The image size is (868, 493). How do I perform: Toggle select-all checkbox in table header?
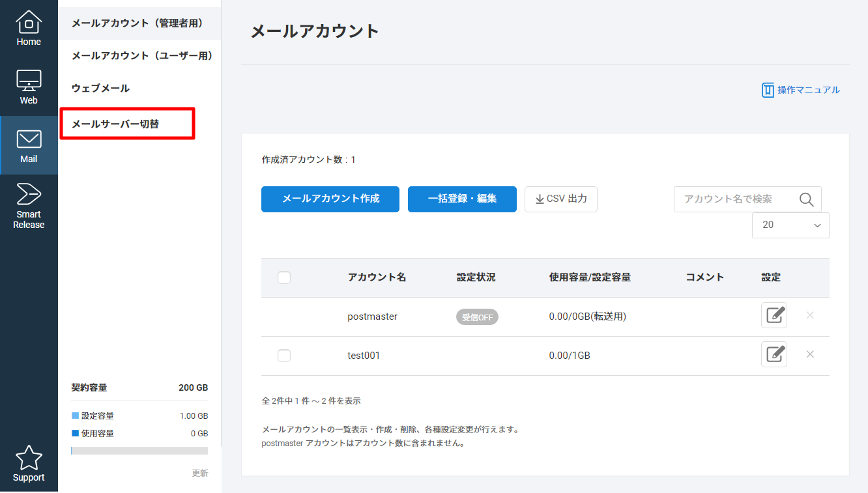pyautogui.click(x=284, y=277)
